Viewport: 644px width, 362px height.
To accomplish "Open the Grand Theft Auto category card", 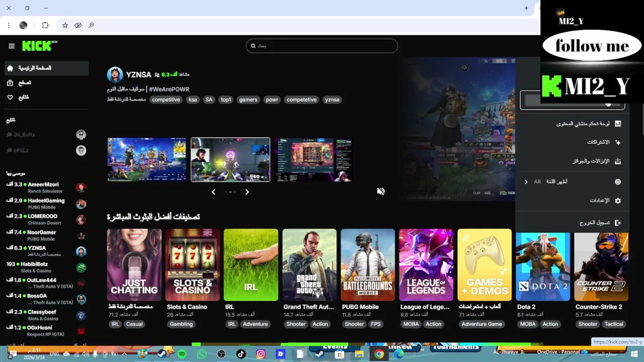I will [x=309, y=265].
